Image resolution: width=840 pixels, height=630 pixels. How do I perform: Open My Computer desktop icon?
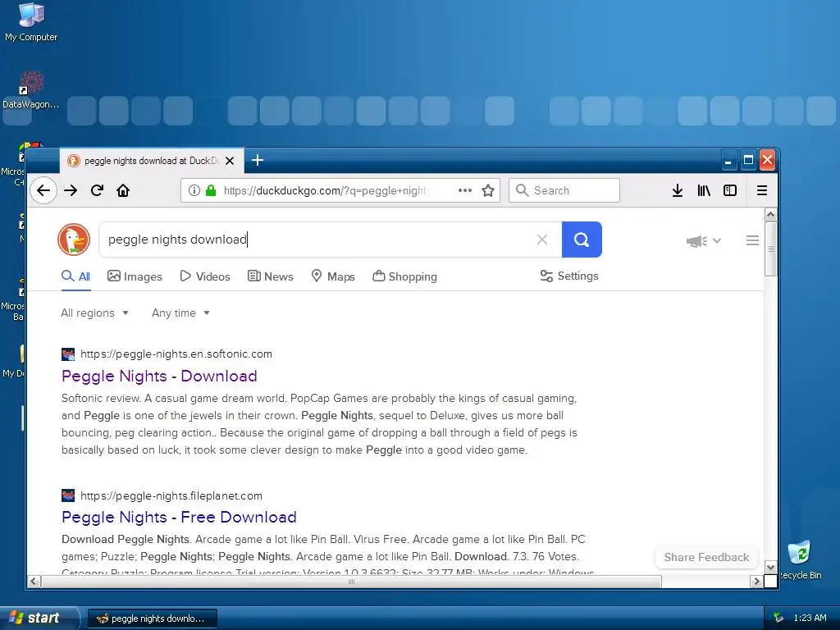(31, 22)
